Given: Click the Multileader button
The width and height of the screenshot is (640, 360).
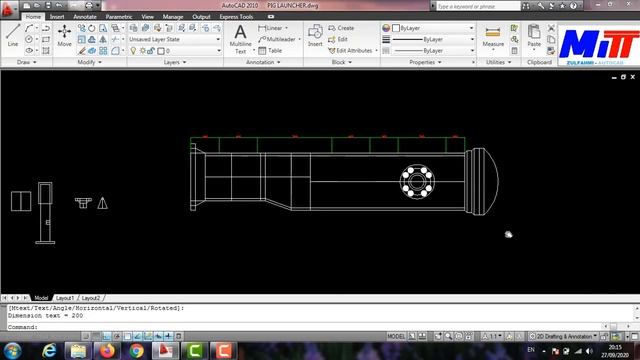Looking at the screenshot, I should tap(277, 40).
